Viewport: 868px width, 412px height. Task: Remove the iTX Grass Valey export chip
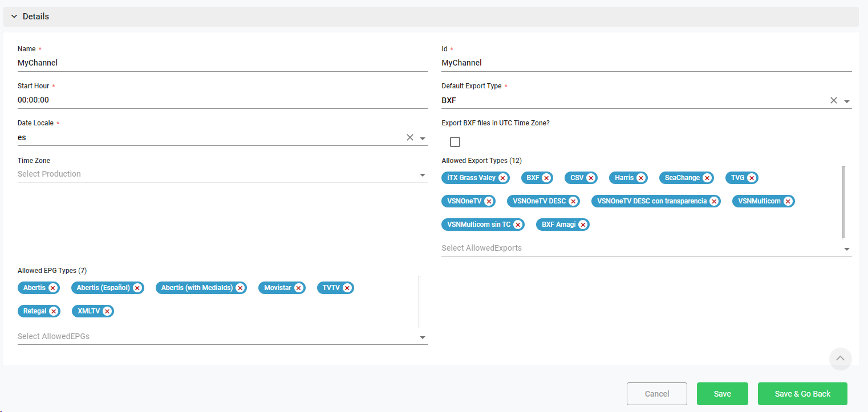pyautogui.click(x=502, y=178)
